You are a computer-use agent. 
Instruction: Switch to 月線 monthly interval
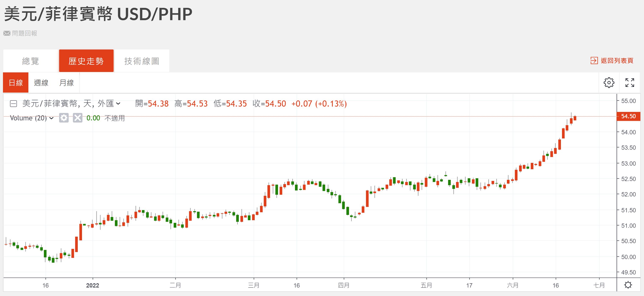tap(66, 83)
